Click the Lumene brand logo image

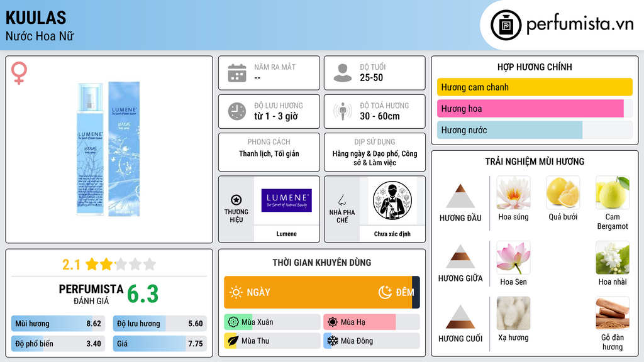287,200
